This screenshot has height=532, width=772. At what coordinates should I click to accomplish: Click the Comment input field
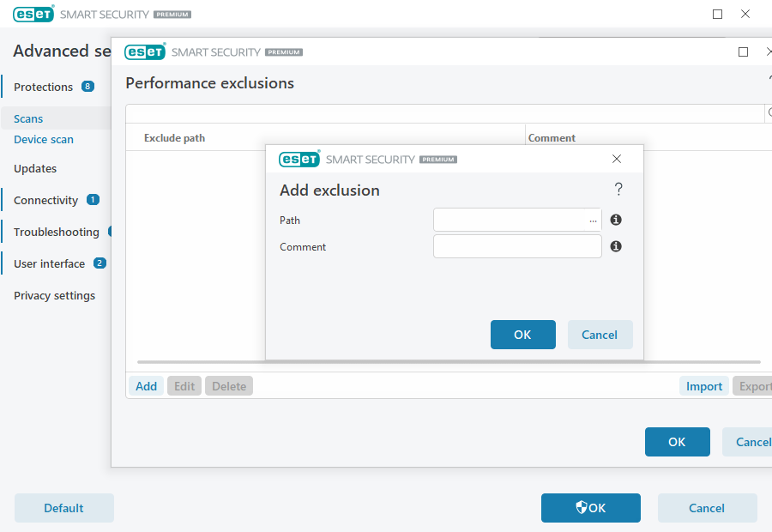coord(517,246)
